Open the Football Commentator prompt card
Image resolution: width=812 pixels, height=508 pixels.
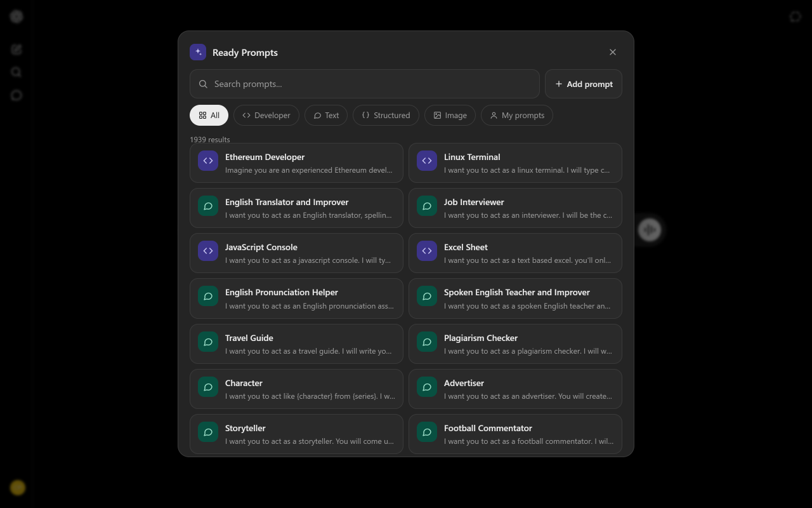click(515, 434)
